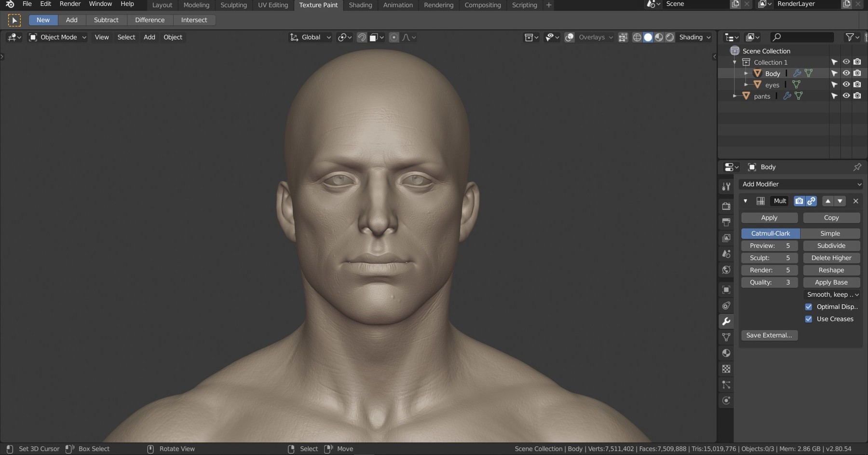868x455 pixels.
Task: Open the Texture properties checkered icon
Action: click(x=727, y=369)
